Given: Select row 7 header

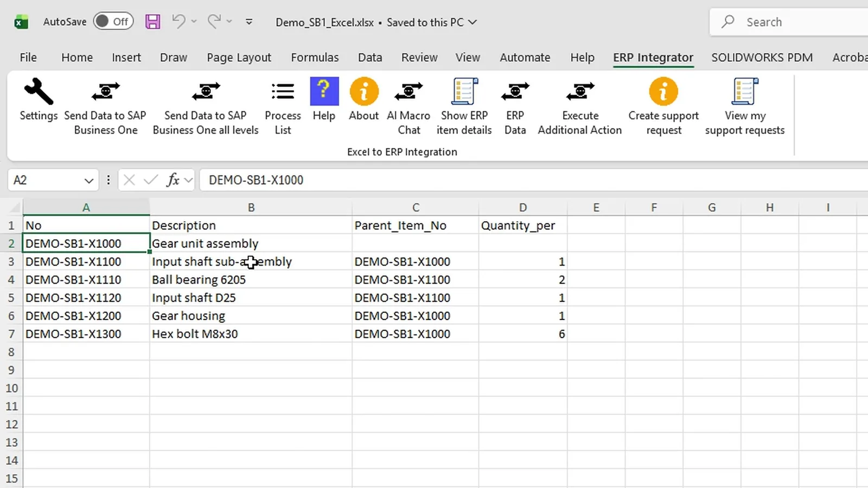Looking at the screenshot, I should pyautogui.click(x=11, y=334).
